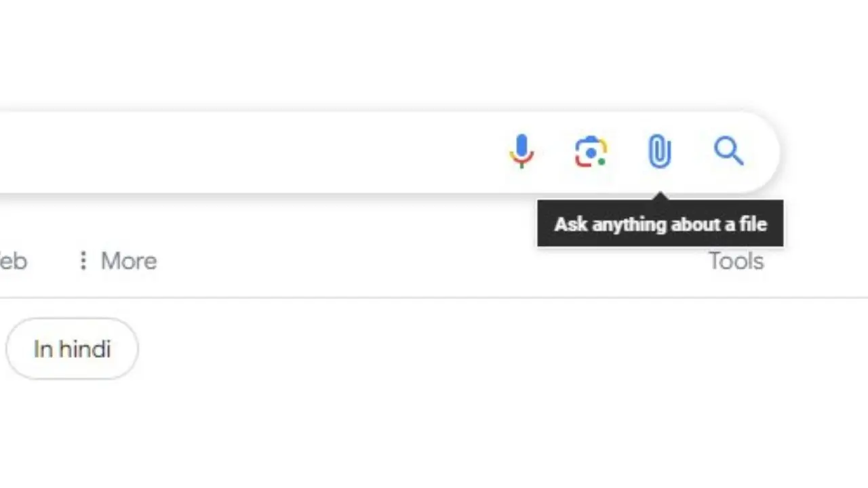This screenshot has height=488, width=868.
Task: Click the paperclip file attachment icon
Action: (x=659, y=150)
